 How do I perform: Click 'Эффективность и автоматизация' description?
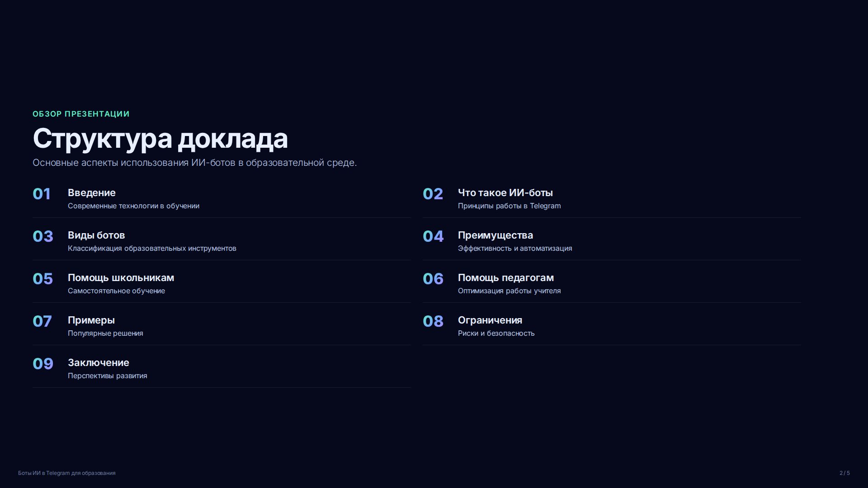click(x=515, y=249)
